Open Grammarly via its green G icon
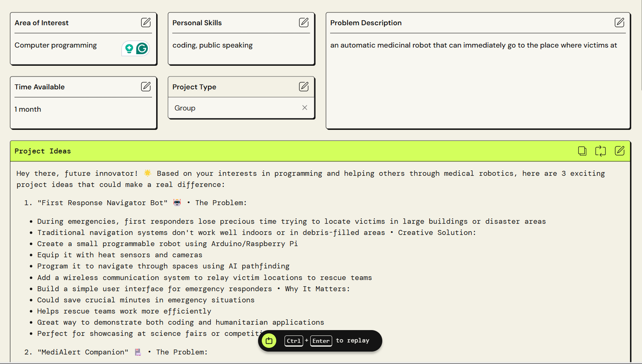The height and width of the screenshot is (364, 642). [142, 48]
